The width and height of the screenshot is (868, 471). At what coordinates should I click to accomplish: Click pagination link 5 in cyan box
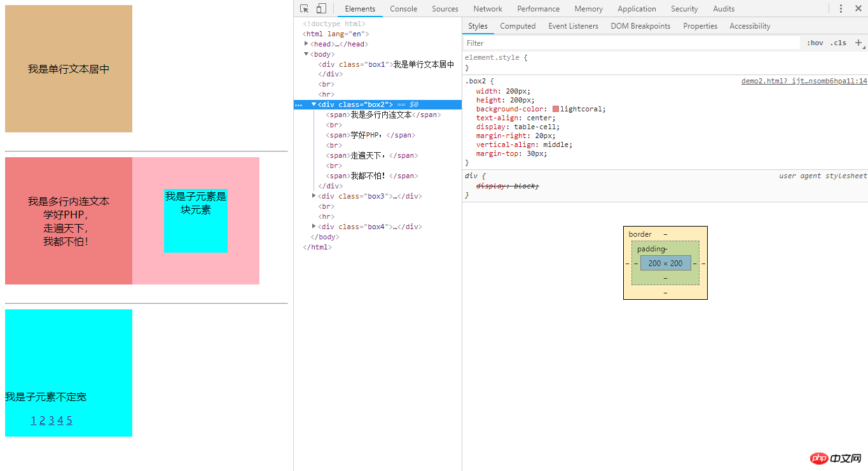pos(69,420)
